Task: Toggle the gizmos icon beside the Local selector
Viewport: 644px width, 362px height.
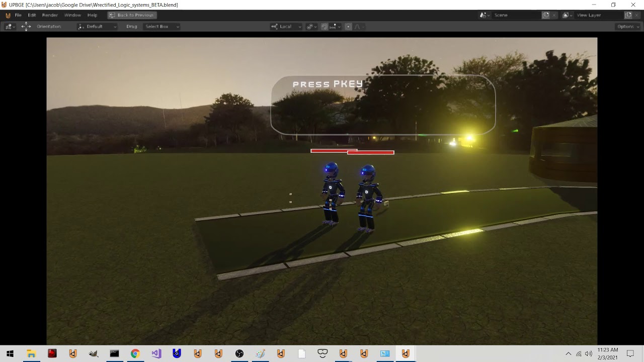Action: [310, 27]
